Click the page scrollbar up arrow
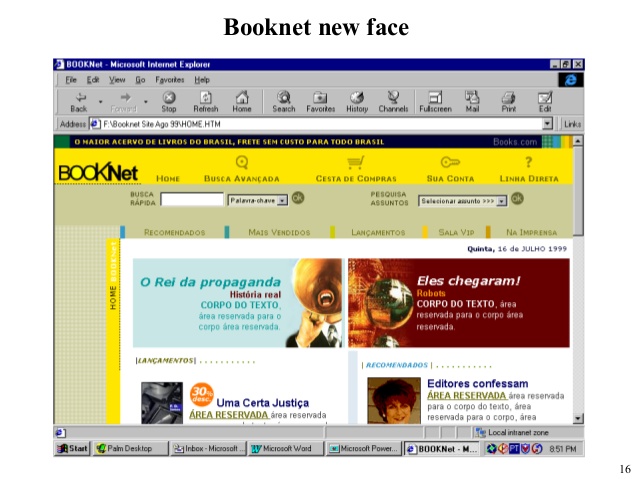The image size is (638, 479). 578,141
